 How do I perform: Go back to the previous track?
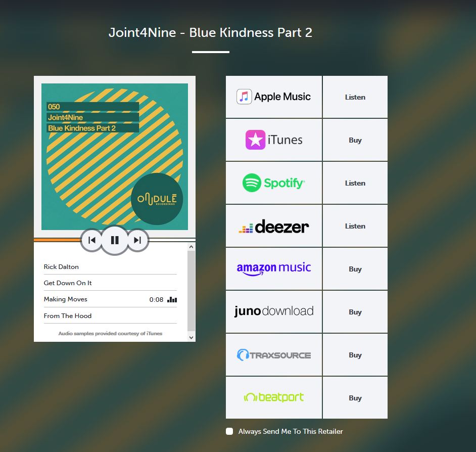pos(91,240)
